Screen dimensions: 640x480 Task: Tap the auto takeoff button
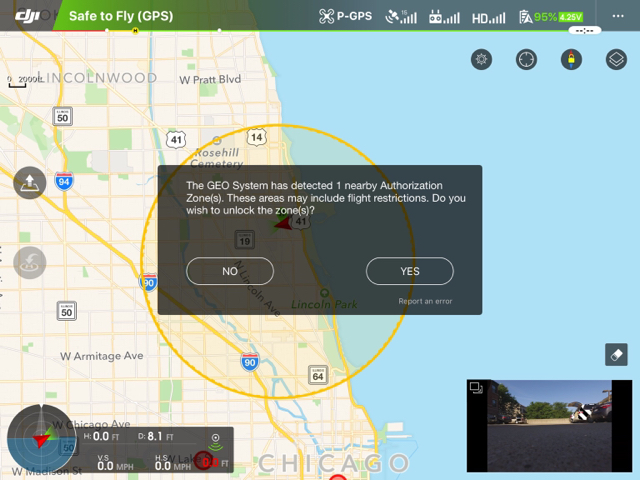(x=30, y=183)
